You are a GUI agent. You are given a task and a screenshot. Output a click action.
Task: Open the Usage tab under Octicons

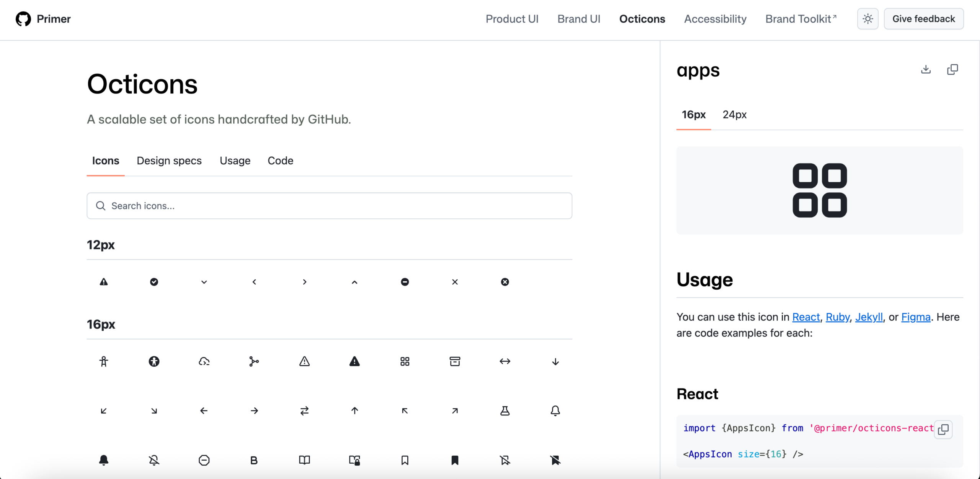coord(235,161)
